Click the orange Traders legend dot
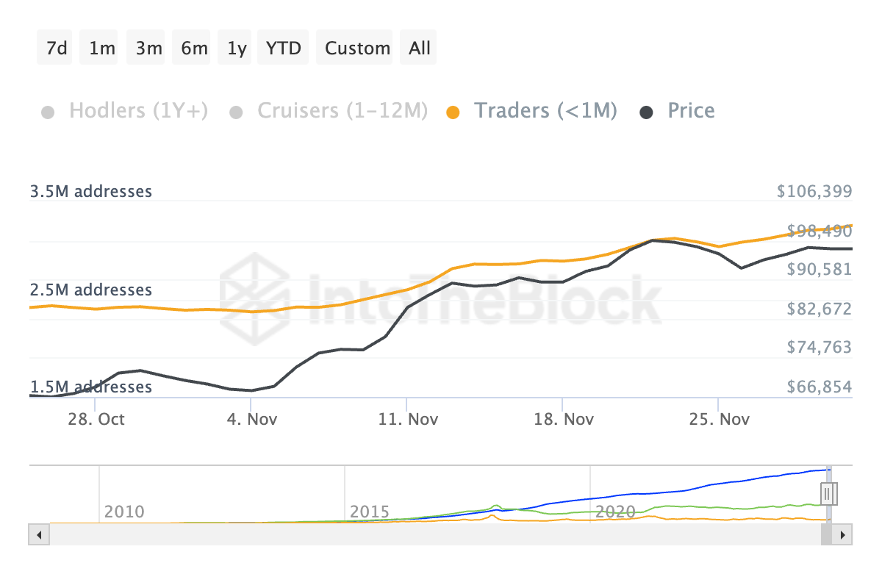882x588 pixels. point(453,112)
